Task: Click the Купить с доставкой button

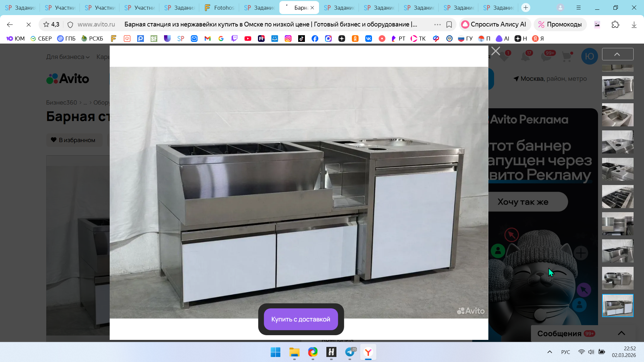Action: click(301, 319)
